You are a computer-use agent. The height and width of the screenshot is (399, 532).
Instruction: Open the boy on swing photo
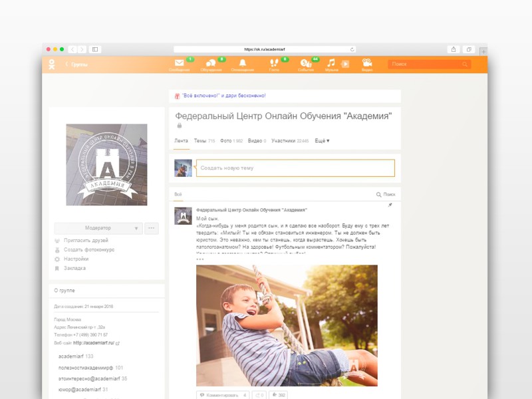[x=287, y=325]
